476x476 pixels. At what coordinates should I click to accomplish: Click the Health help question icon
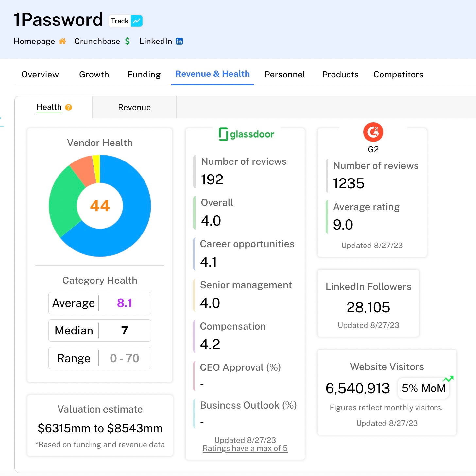click(x=68, y=107)
